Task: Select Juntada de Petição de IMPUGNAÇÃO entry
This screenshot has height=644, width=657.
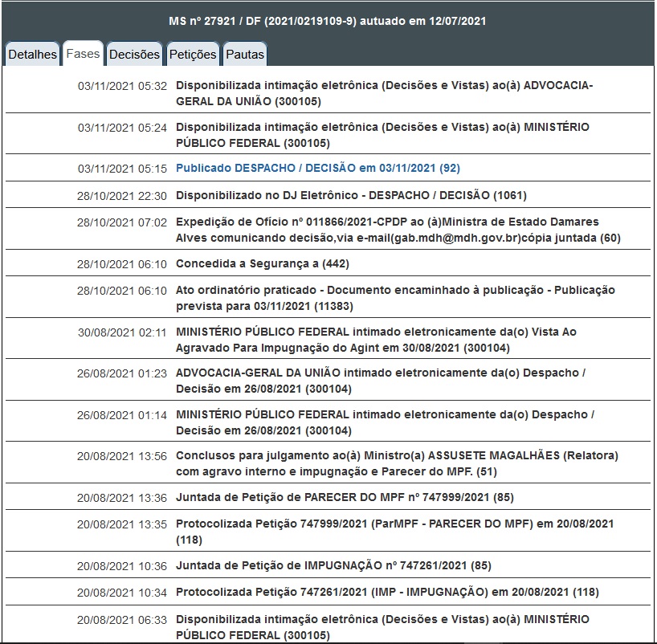Action: [x=345, y=566]
